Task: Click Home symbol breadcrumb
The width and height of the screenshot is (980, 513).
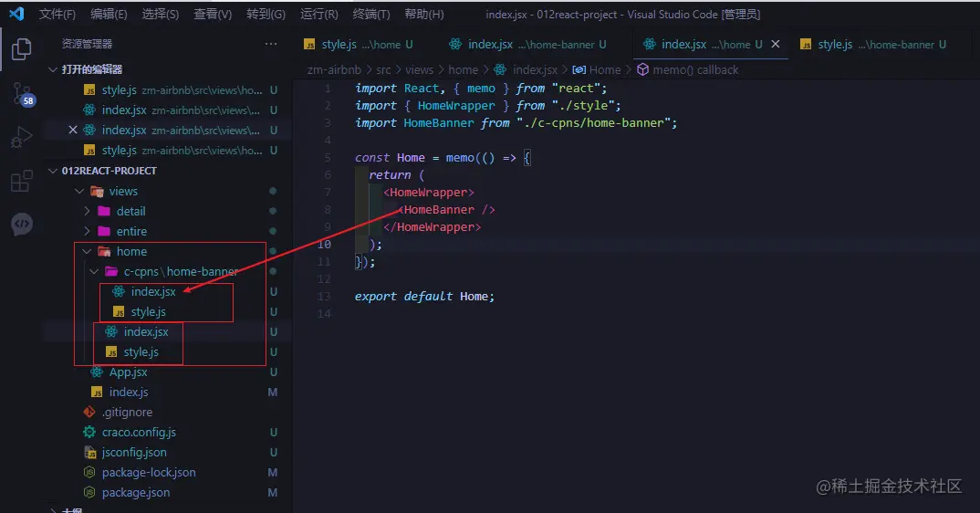Action: pos(597,69)
